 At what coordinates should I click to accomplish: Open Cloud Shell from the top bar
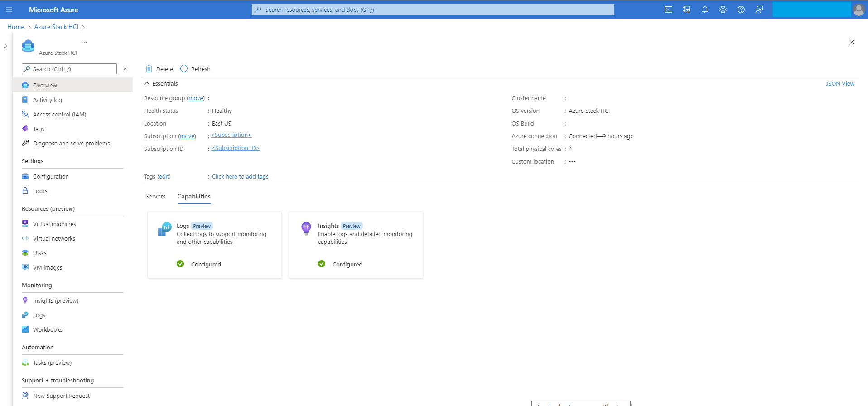point(668,10)
